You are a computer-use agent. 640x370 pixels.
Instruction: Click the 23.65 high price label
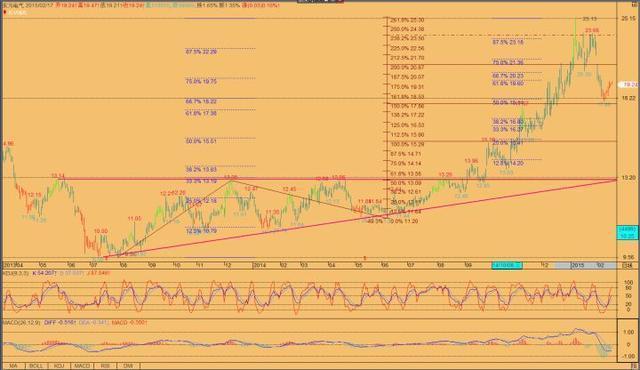592,30
